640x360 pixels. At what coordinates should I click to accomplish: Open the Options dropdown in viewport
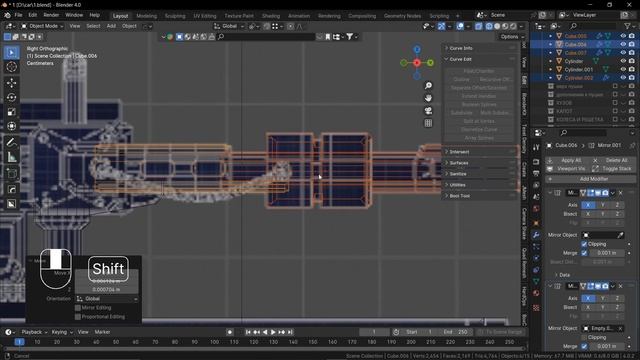point(512,37)
